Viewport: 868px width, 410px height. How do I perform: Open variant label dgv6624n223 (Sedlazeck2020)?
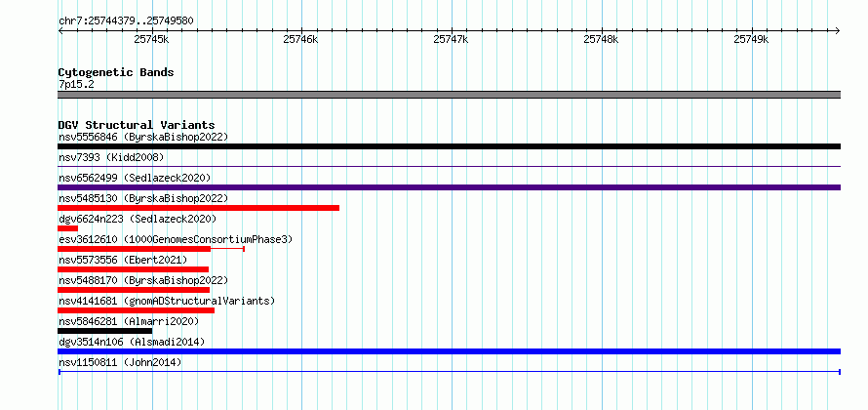coord(138,219)
